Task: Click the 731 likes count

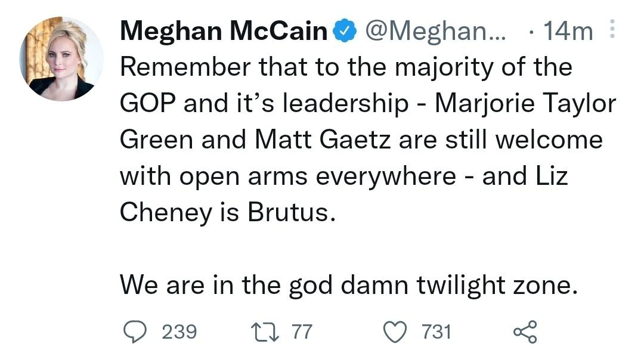Action: click(436, 332)
